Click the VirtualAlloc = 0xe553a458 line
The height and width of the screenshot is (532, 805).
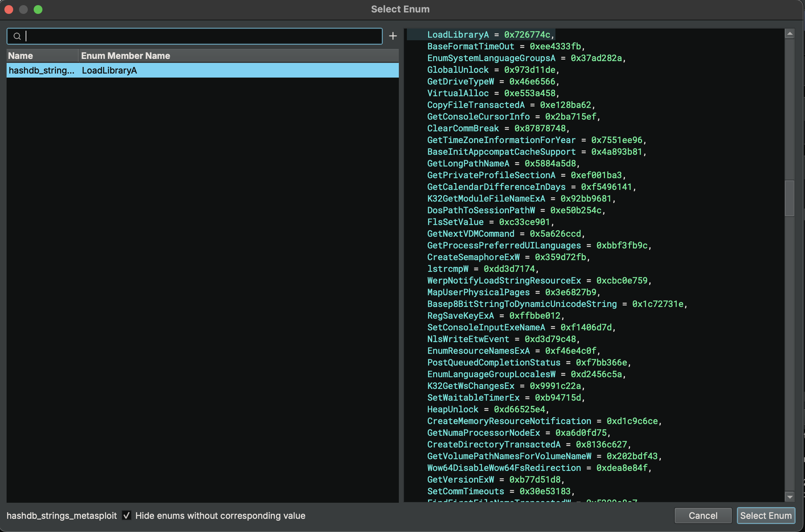[493, 93]
